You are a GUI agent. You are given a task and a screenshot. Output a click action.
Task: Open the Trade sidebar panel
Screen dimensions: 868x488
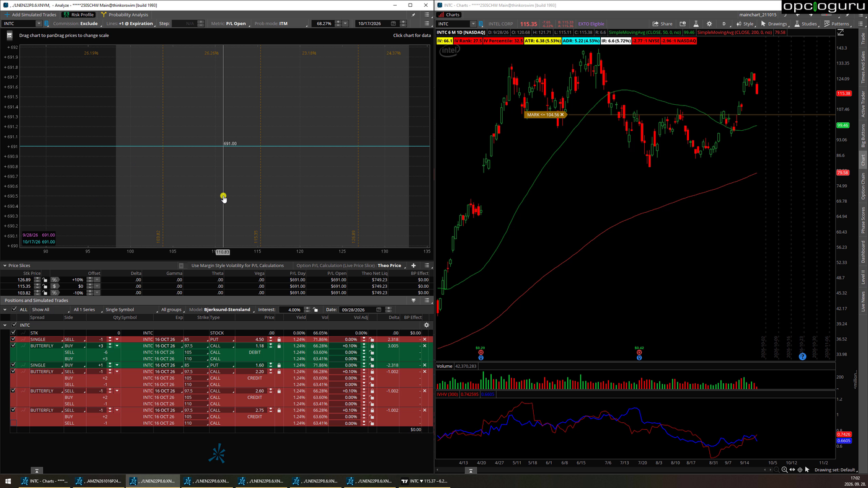(x=862, y=38)
